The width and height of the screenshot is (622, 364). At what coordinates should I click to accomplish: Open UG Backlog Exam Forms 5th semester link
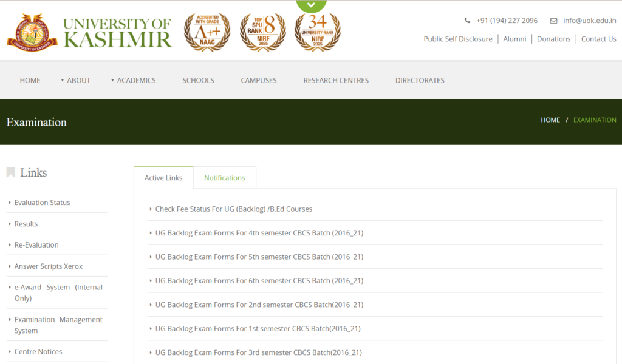click(x=259, y=257)
